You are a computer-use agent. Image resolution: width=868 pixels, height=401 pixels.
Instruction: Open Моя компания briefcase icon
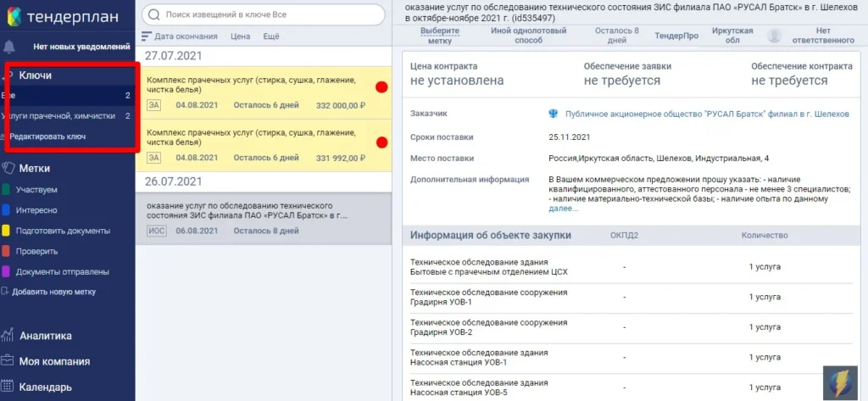[x=7, y=361]
